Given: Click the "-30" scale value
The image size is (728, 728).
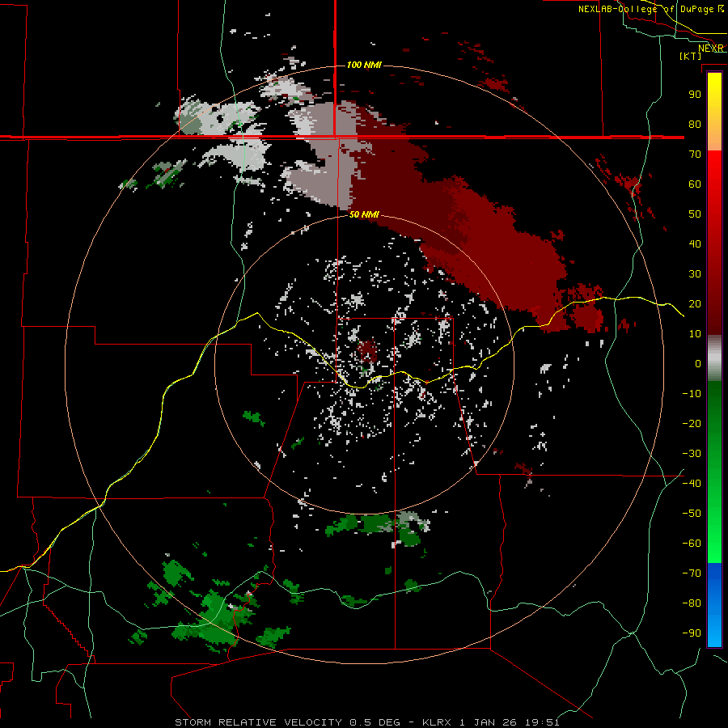Looking at the screenshot, I should click(x=692, y=454).
